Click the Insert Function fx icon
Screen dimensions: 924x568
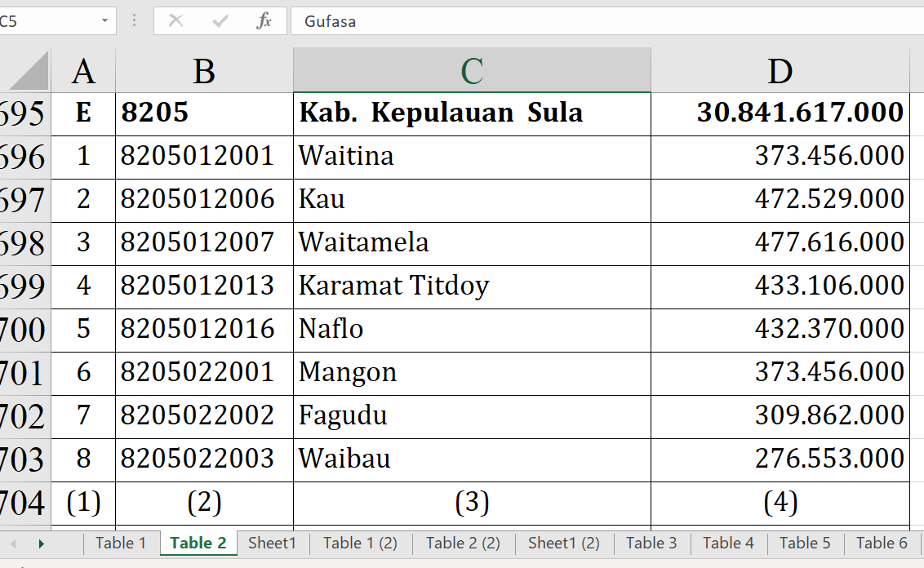pos(264,21)
